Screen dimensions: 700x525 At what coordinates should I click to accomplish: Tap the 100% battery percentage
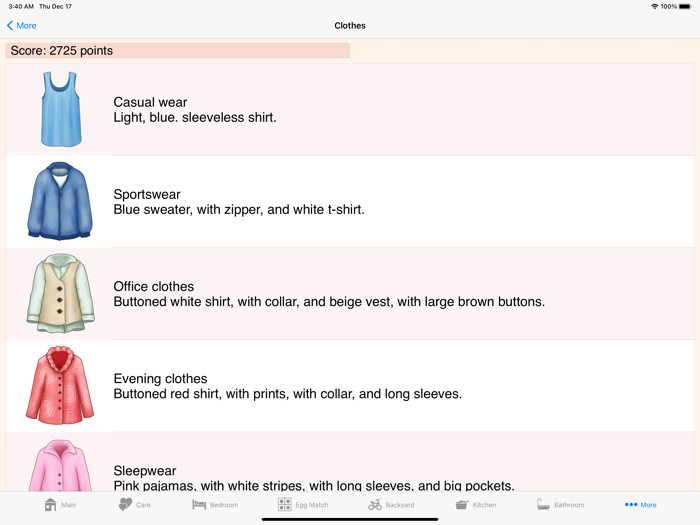pyautogui.click(x=669, y=6)
